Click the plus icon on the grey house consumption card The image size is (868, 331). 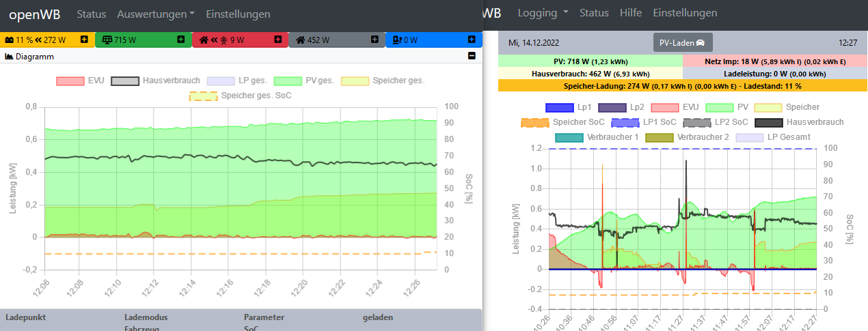tap(375, 40)
